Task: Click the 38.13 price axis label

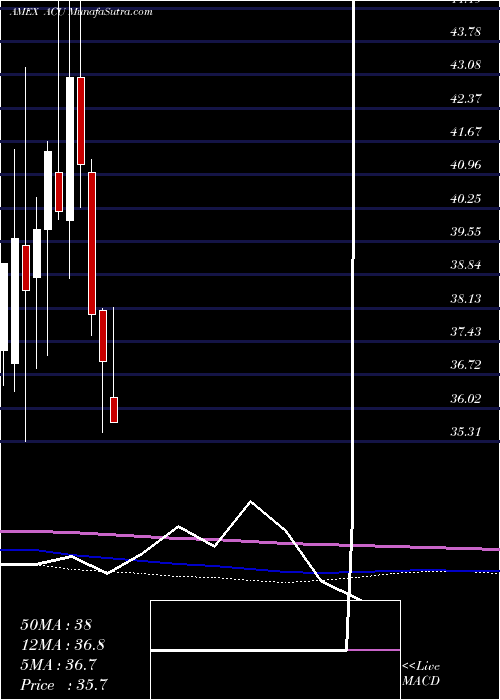Action: [466, 299]
